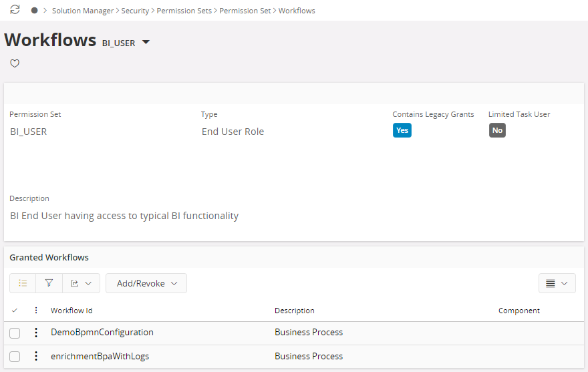
Task: Open the filter icon in Granted Workflows
Action: click(x=49, y=283)
